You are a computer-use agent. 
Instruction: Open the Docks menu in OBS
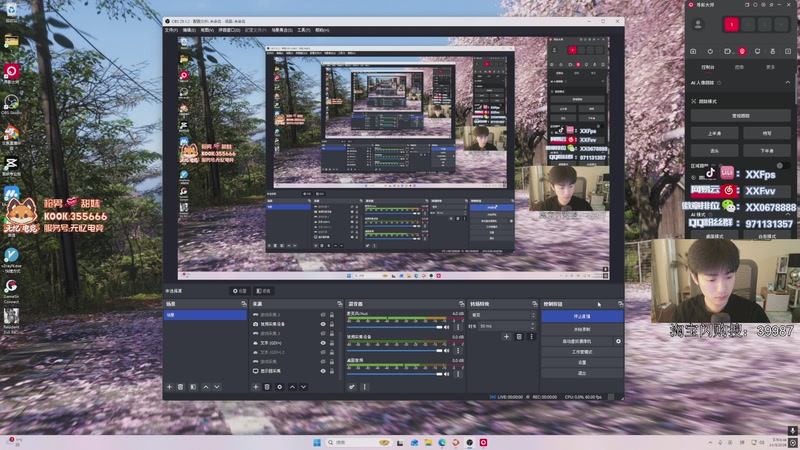pyautogui.click(x=229, y=30)
